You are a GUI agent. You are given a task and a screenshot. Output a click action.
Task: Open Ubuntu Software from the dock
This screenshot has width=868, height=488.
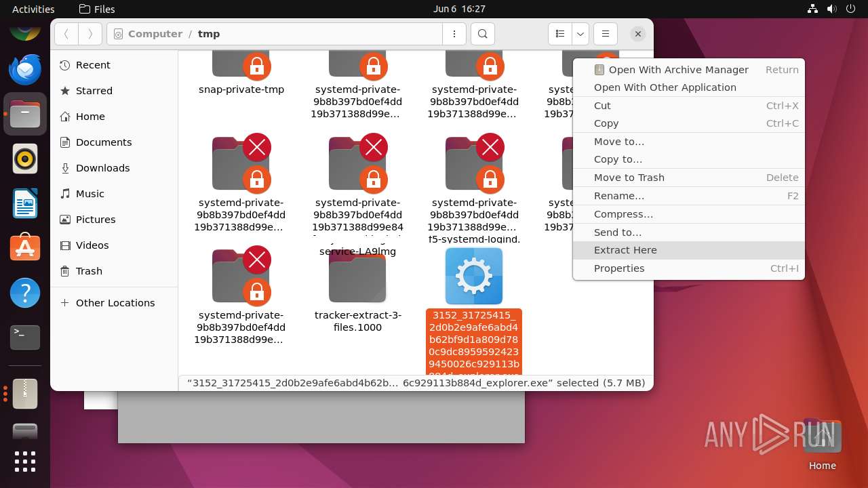point(25,248)
